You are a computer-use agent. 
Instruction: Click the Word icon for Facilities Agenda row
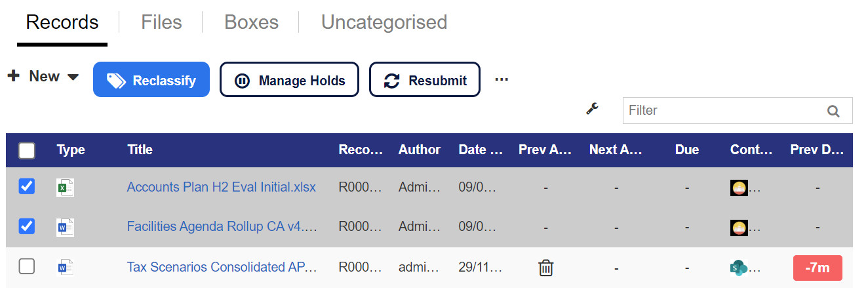[x=65, y=227]
